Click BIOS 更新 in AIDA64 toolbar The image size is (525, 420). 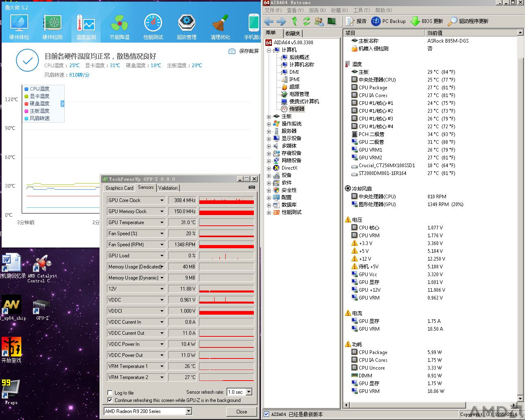click(427, 21)
